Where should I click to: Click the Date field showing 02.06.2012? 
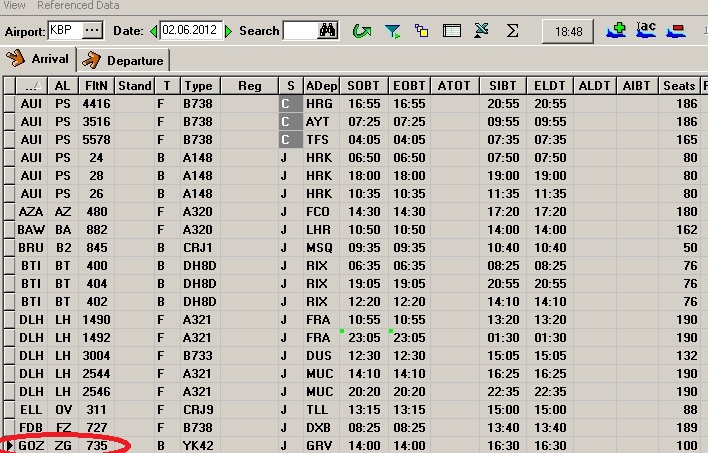coord(190,31)
